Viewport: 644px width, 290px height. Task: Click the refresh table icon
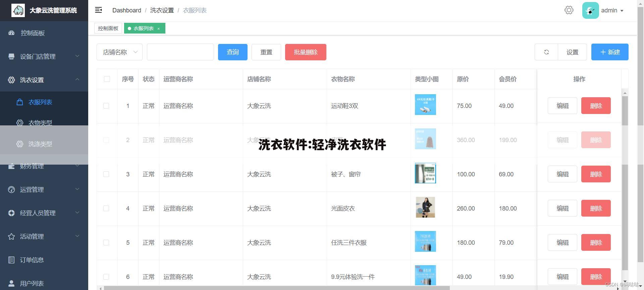pyautogui.click(x=546, y=52)
